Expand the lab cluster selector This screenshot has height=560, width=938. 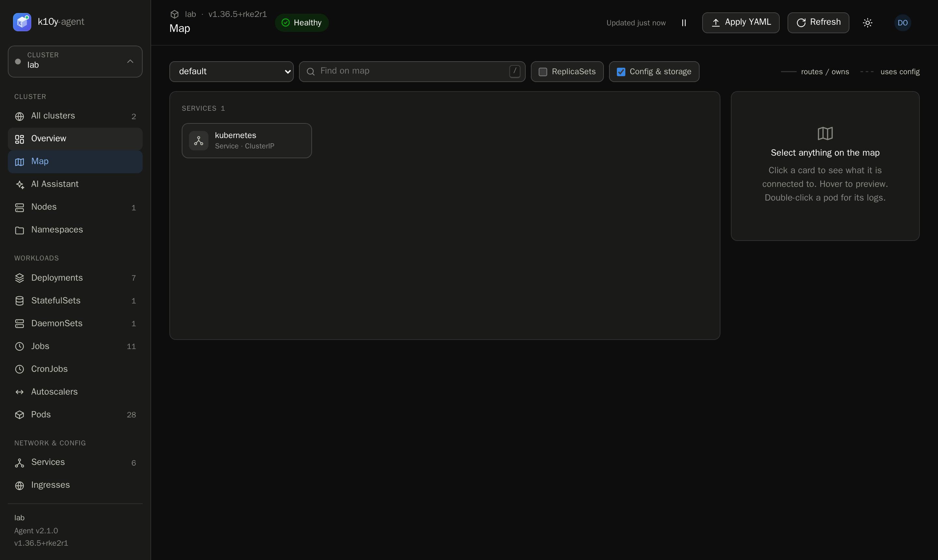pyautogui.click(x=75, y=62)
